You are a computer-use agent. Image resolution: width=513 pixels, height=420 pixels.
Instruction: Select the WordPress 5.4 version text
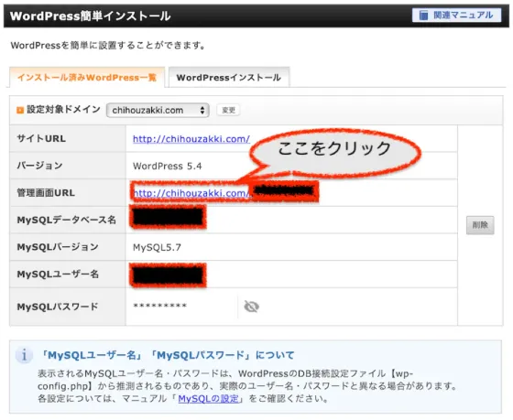point(167,166)
